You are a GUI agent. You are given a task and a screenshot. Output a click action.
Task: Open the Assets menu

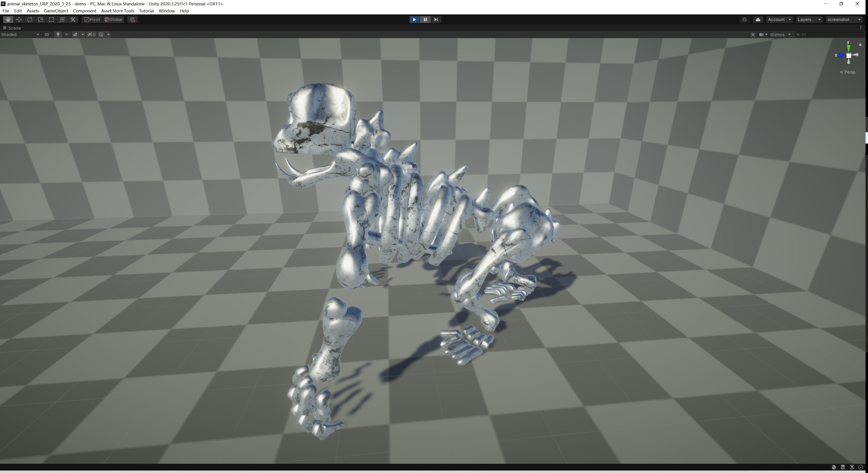33,11
